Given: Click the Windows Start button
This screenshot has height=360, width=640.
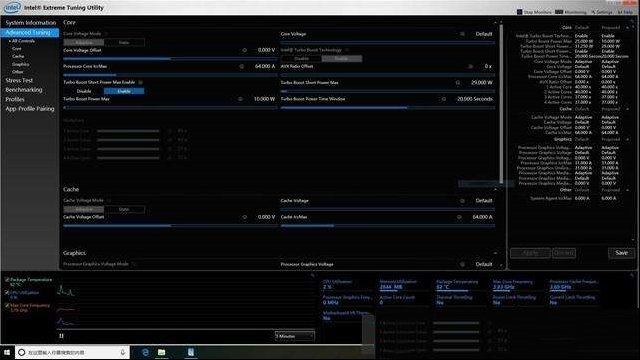Looking at the screenshot, I should click(7, 352).
